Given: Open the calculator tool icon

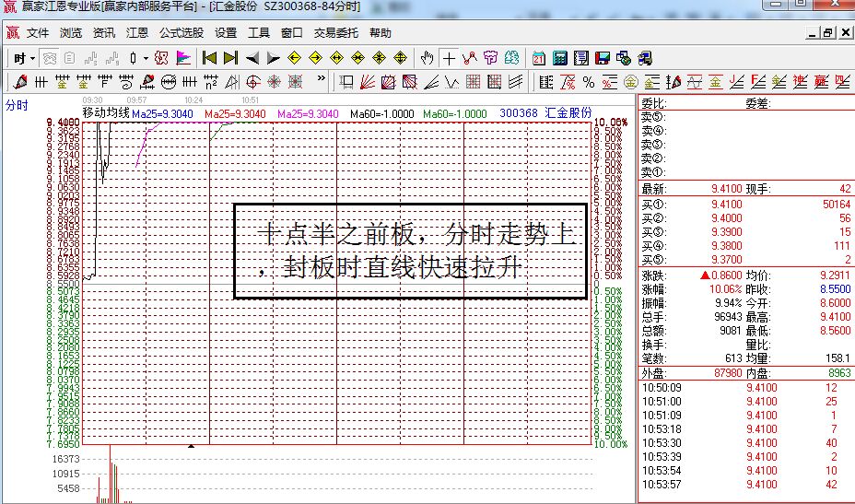Looking at the screenshot, I should point(559,58).
